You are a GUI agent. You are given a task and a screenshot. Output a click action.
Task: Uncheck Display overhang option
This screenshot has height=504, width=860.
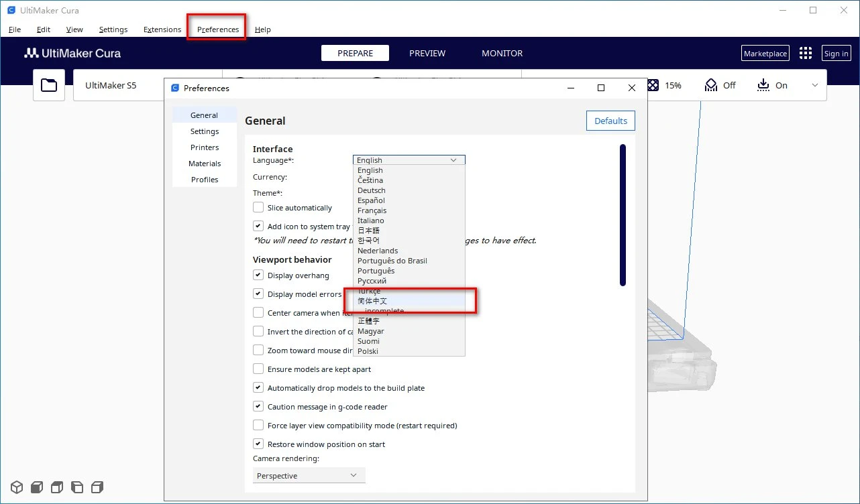click(x=258, y=275)
